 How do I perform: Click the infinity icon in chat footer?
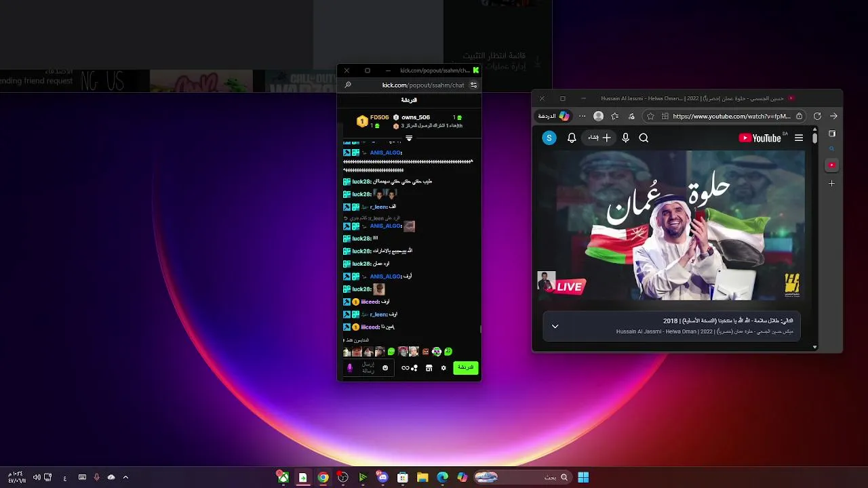point(405,368)
